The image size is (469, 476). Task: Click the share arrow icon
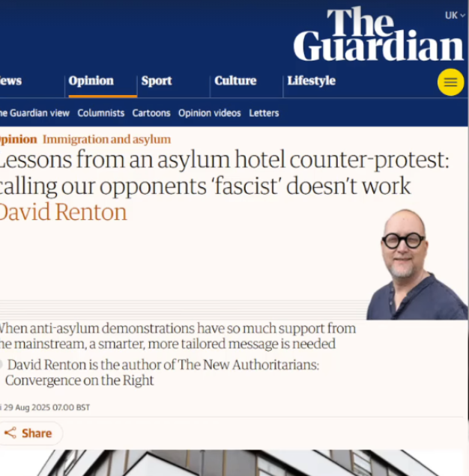coord(10,433)
